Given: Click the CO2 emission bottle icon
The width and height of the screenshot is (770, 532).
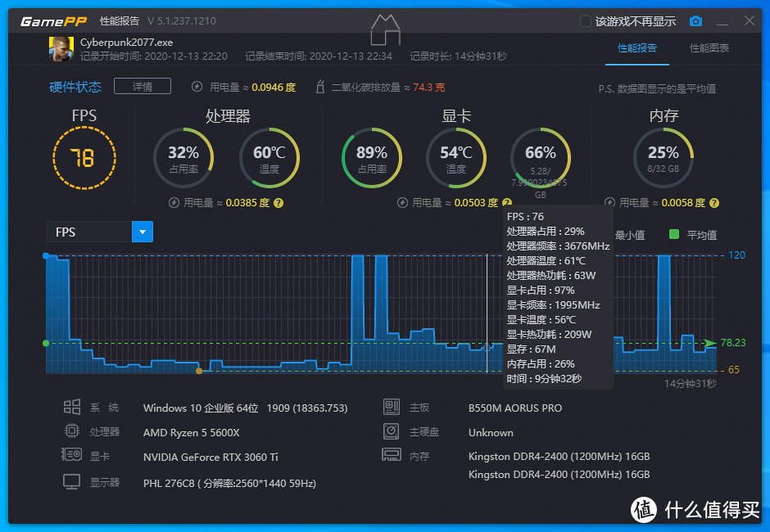Looking at the screenshot, I should click(x=320, y=87).
